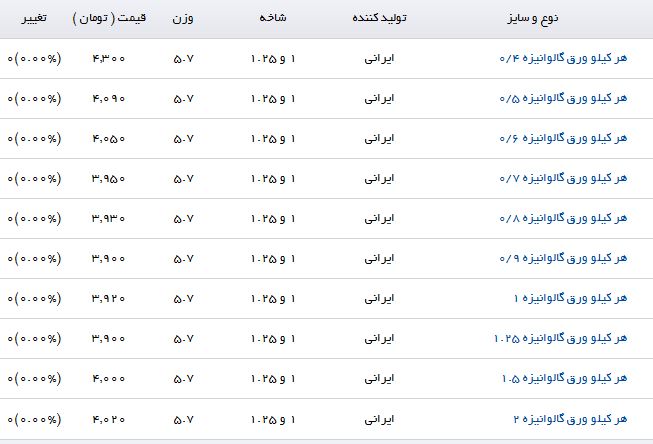Click the شاخه column header
This screenshot has width=653, height=444.
pos(273,17)
